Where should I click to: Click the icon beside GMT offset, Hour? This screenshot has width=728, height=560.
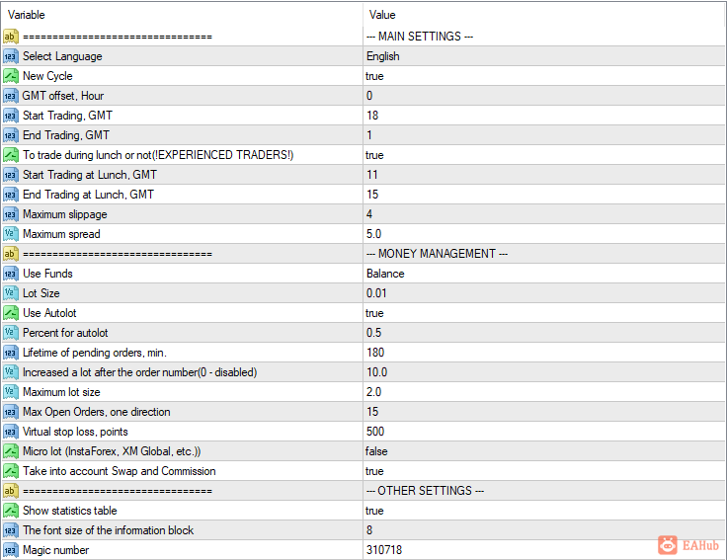click(x=11, y=96)
